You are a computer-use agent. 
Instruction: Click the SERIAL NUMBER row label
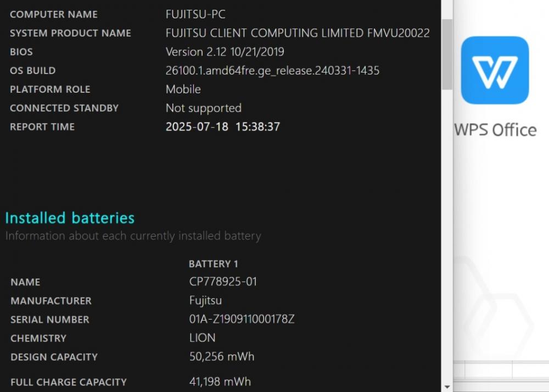50,320
